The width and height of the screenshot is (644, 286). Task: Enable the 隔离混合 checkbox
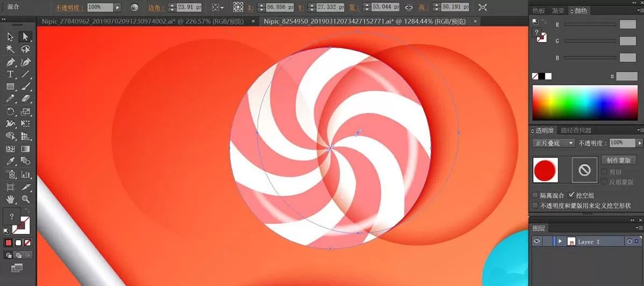pyautogui.click(x=535, y=196)
